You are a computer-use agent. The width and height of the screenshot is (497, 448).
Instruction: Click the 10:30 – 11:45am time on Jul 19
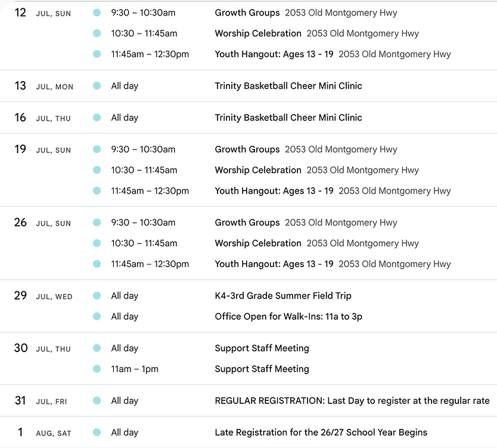pyautogui.click(x=144, y=170)
